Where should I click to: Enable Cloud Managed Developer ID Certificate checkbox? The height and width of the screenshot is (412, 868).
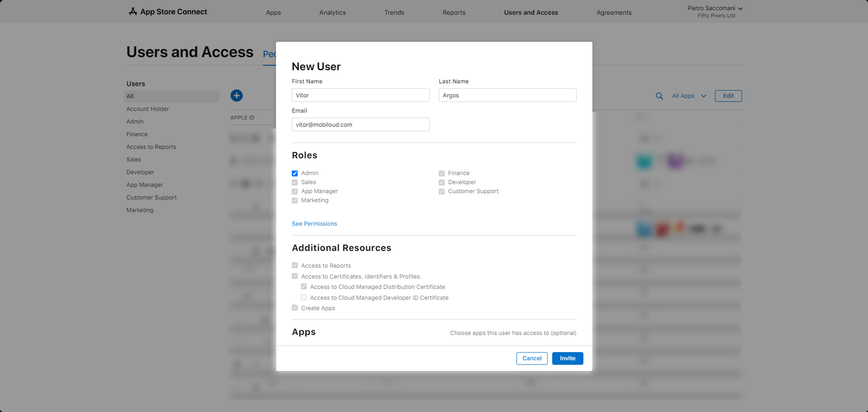[304, 298]
